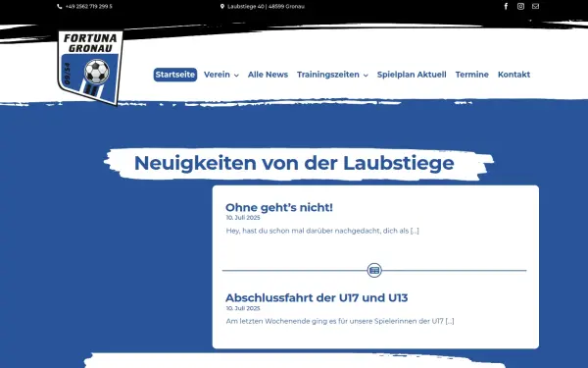Open the Termine page

point(471,75)
